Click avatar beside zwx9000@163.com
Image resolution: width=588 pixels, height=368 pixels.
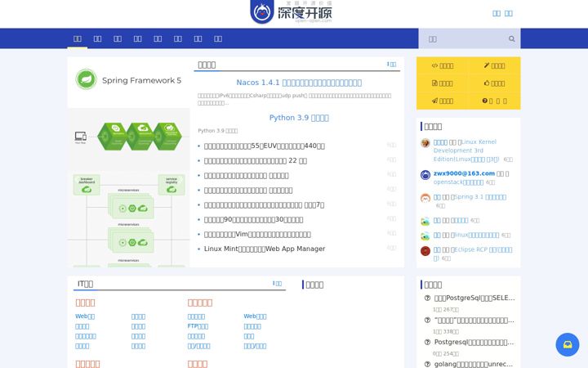point(425,175)
